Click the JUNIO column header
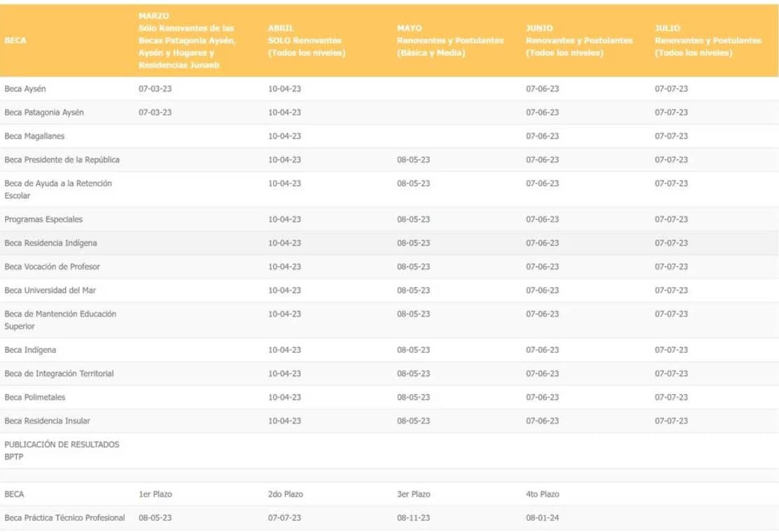This screenshot has height=532, width=779. (579, 41)
